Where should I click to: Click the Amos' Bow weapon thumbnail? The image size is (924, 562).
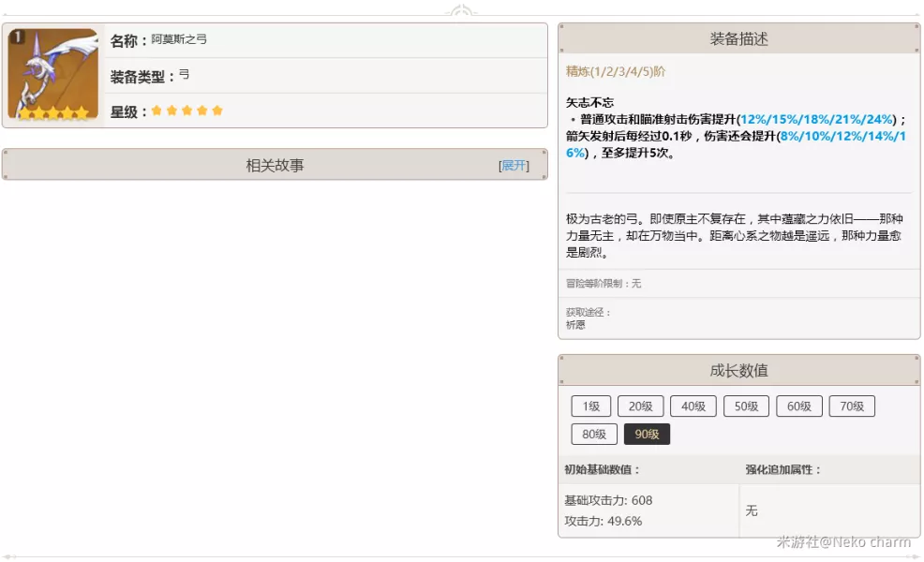click(x=53, y=74)
